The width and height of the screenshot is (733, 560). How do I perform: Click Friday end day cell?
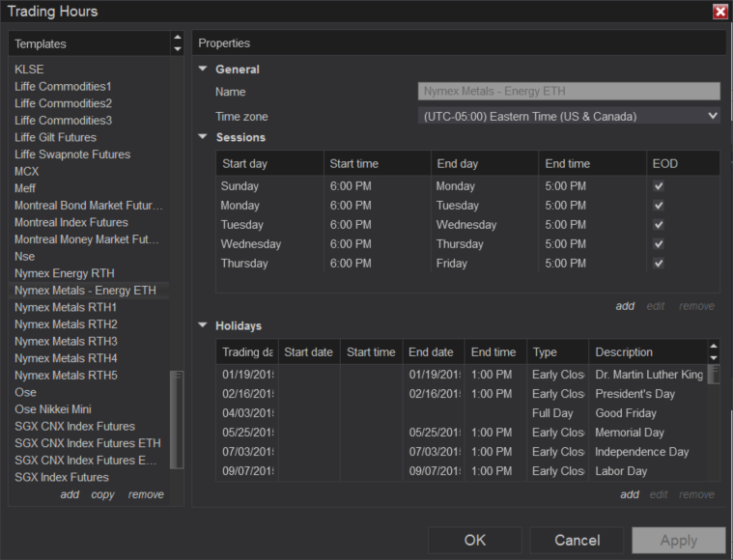coord(452,264)
